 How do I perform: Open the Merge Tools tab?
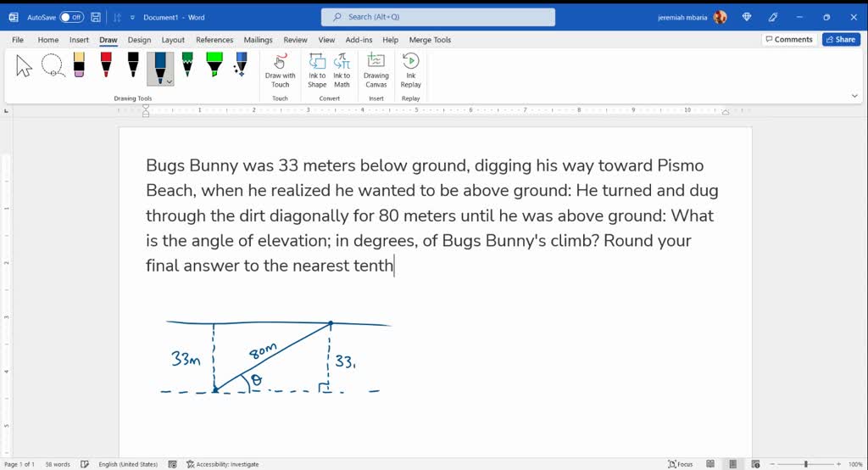[x=430, y=40]
